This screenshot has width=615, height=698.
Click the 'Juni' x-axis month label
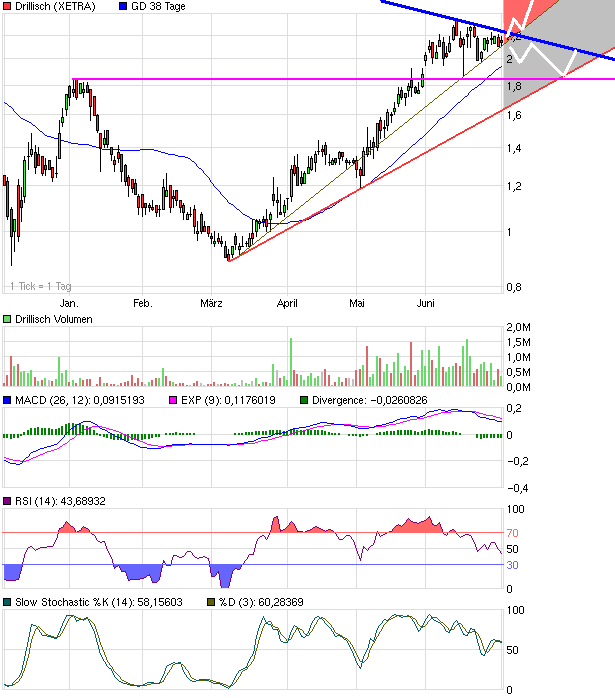point(425,304)
